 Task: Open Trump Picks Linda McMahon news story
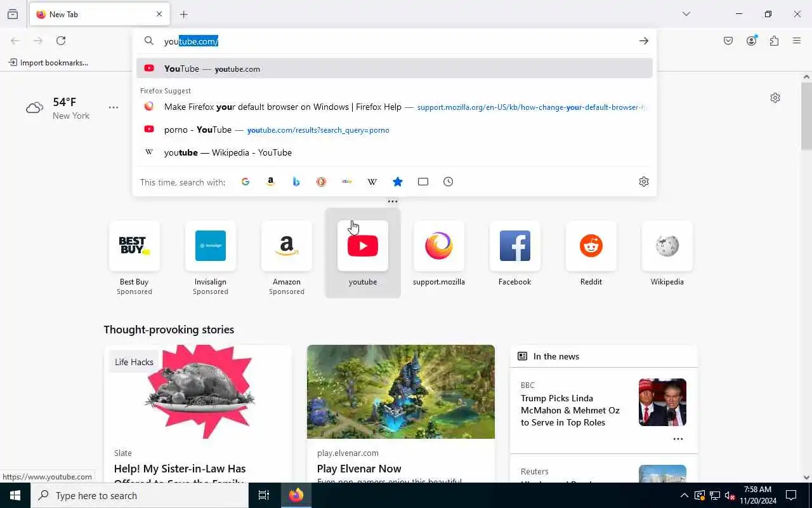pos(570,410)
